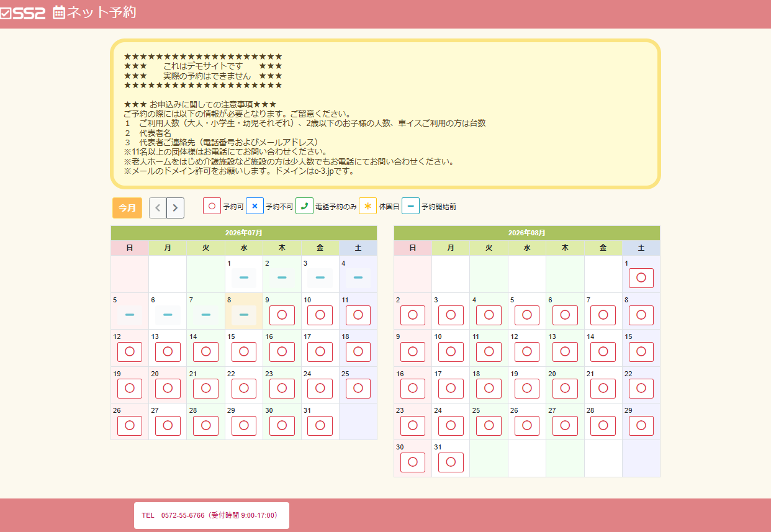Click the dash icon on July 8
Screen dimensions: 771x532
[x=244, y=315]
